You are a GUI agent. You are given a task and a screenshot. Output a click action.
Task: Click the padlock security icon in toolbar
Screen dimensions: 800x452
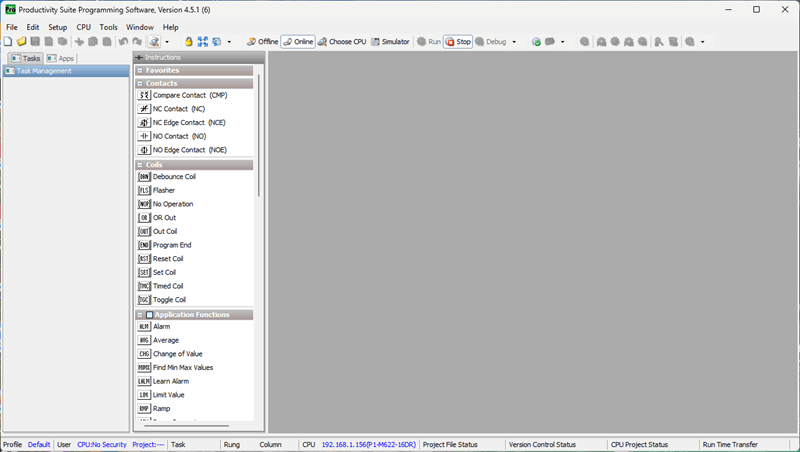point(189,42)
